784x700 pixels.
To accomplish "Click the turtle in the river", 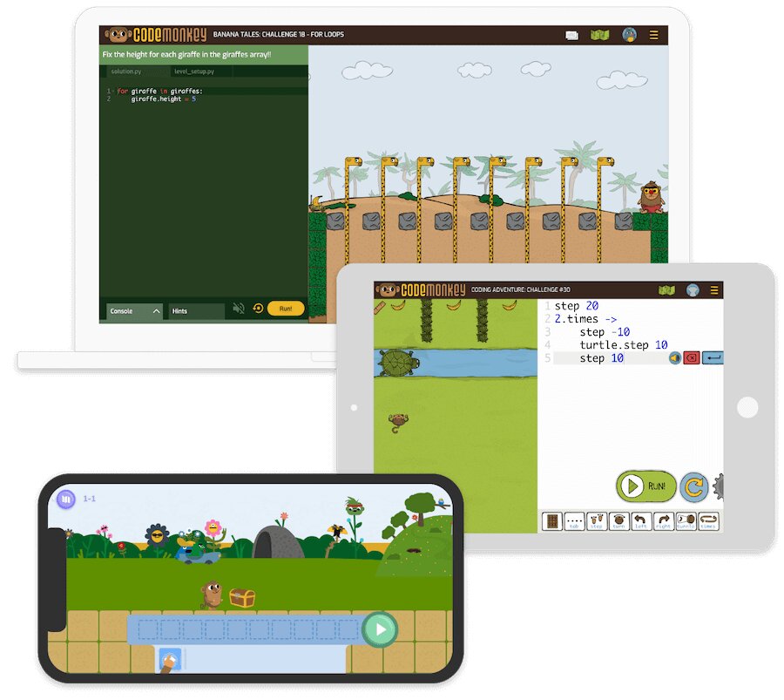I will [x=397, y=363].
